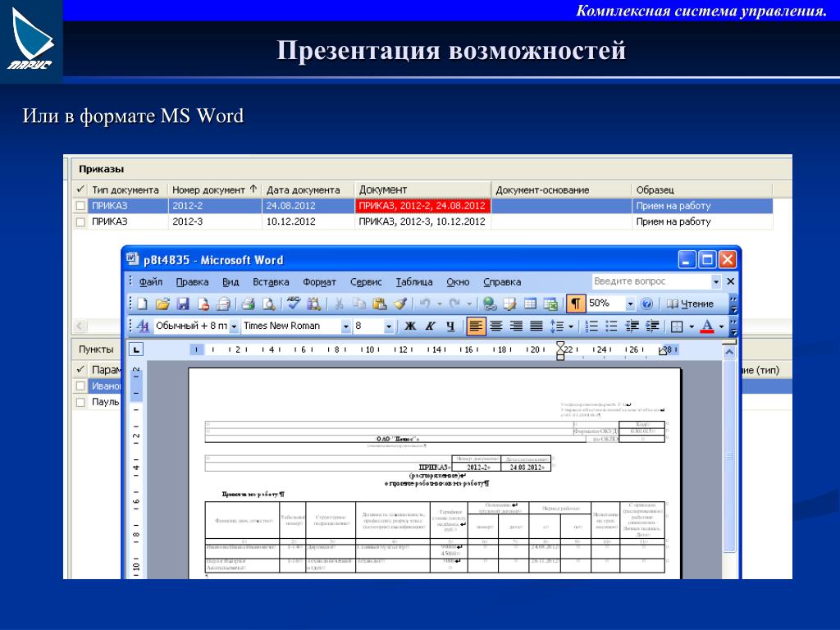This screenshot has width=840, height=630.
Task: Open the Окно menu
Action: point(458,282)
